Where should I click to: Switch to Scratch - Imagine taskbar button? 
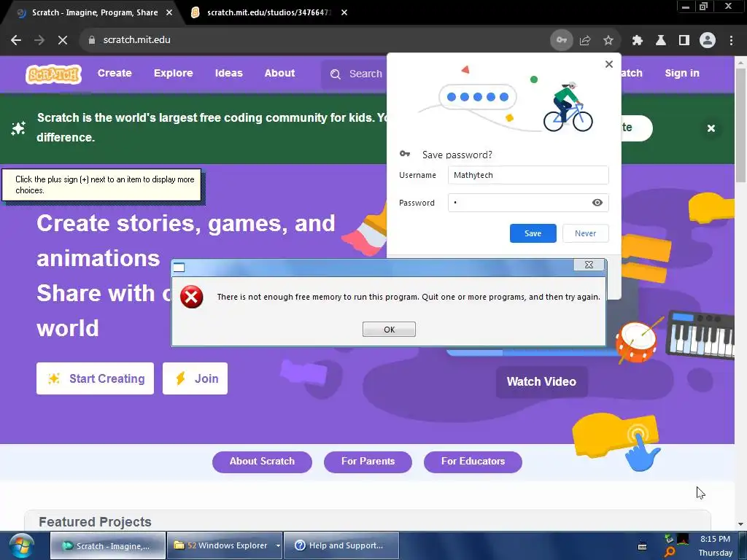(x=108, y=545)
